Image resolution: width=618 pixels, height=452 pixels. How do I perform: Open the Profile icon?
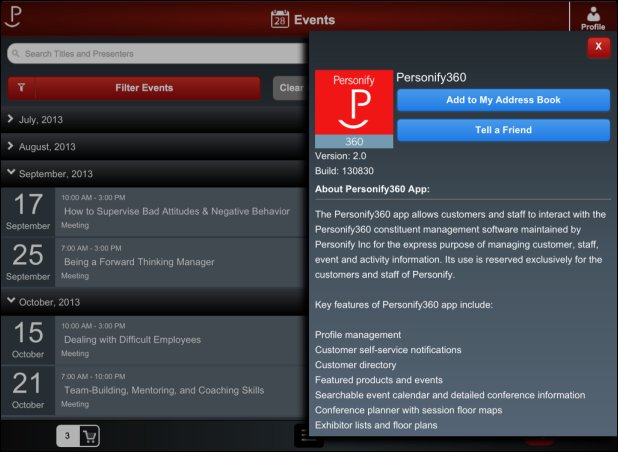click(593, 18)
